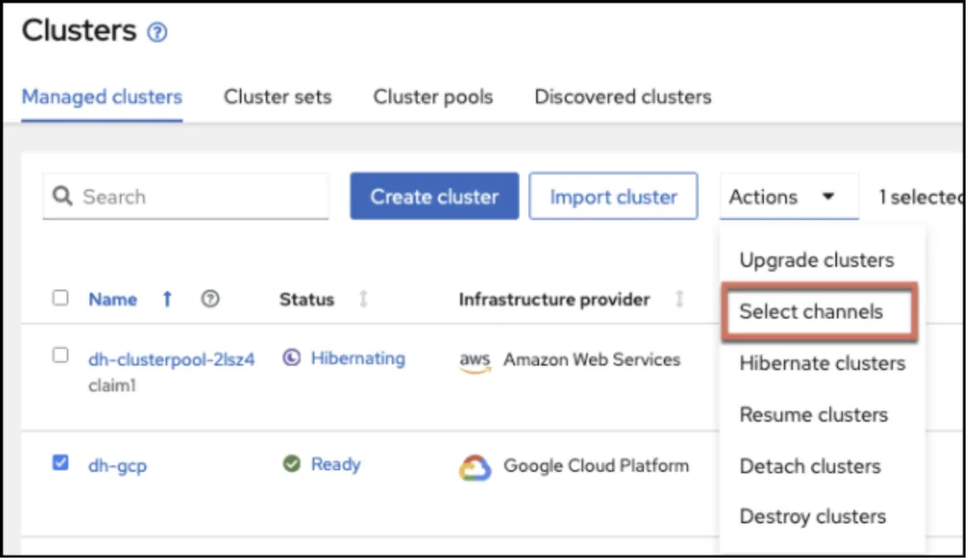This screenshot has height=560, width=968.
Task: Click the search magnifier icon
Action: (62, 197)
